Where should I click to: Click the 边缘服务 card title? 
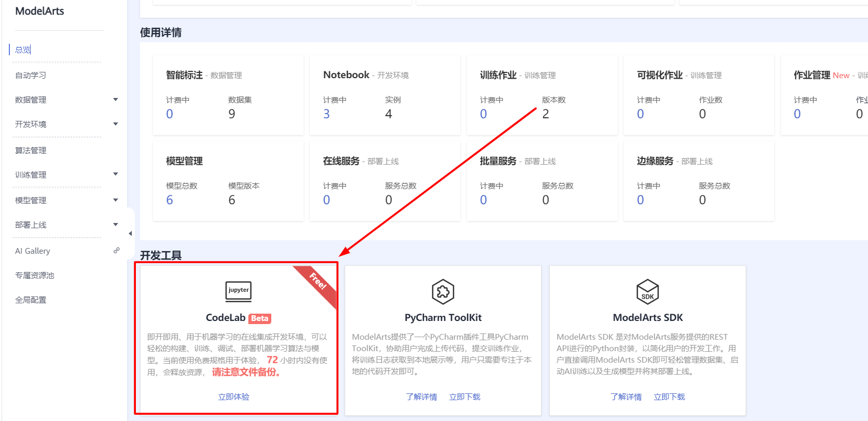[x=655, y=161]
